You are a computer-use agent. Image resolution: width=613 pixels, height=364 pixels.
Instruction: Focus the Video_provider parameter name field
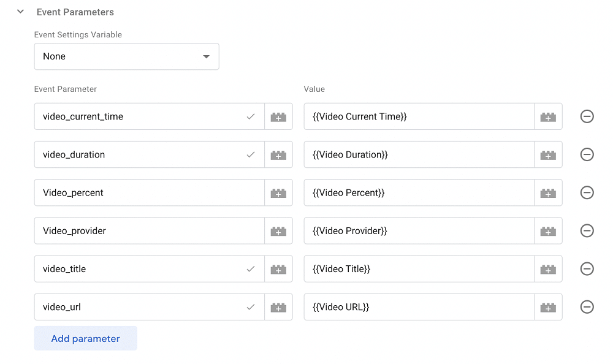point(148,231)
